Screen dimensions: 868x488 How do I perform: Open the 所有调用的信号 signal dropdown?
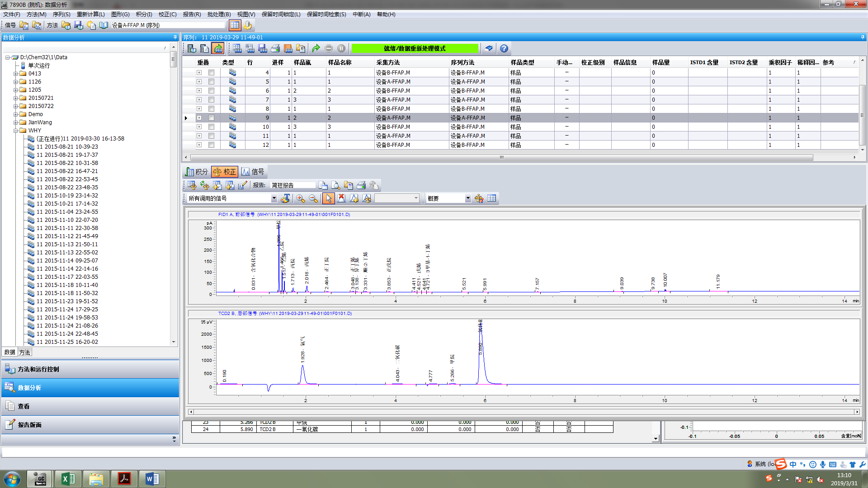(x=274, y=198)
